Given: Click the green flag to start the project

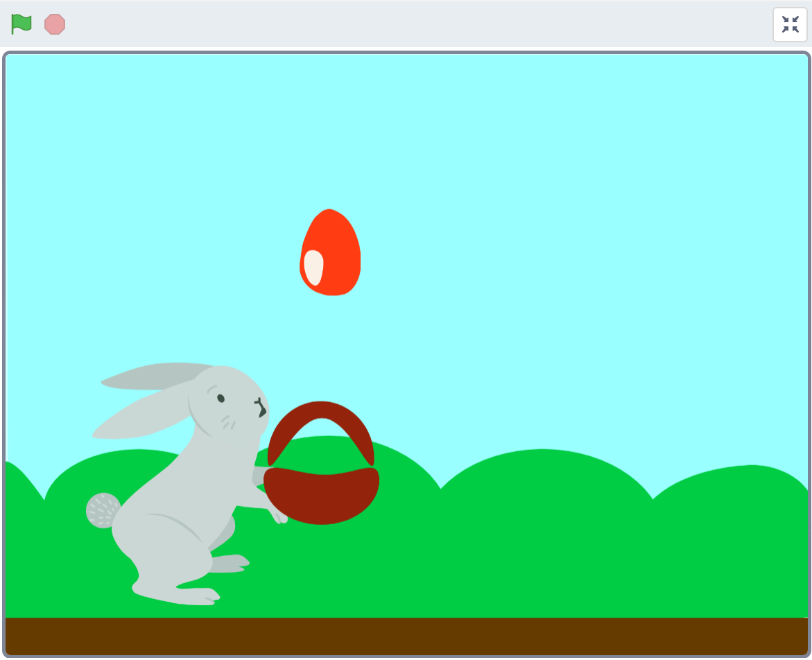Looking at the screenshot, I should tap(21, 24).
